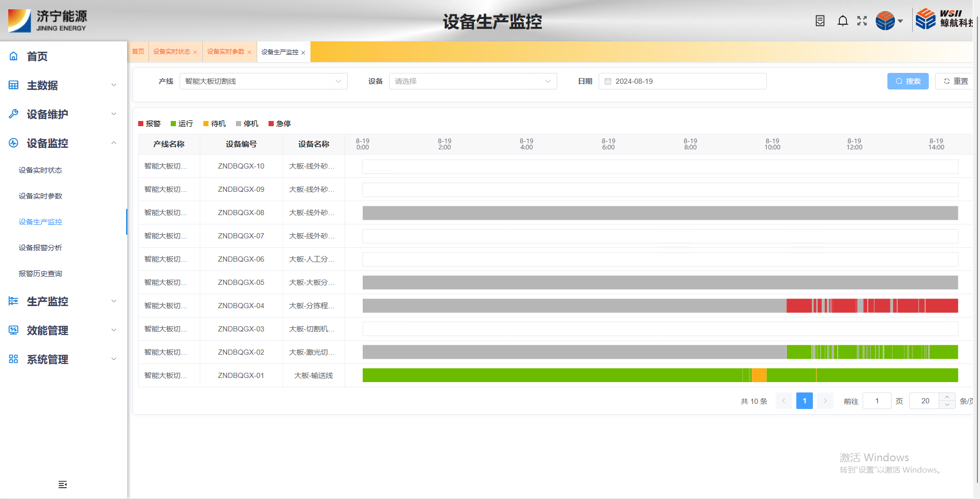The height and width of the screenshot is (500, 980).
Task: Click the go-to page number input
Action: tap(877, 401)
